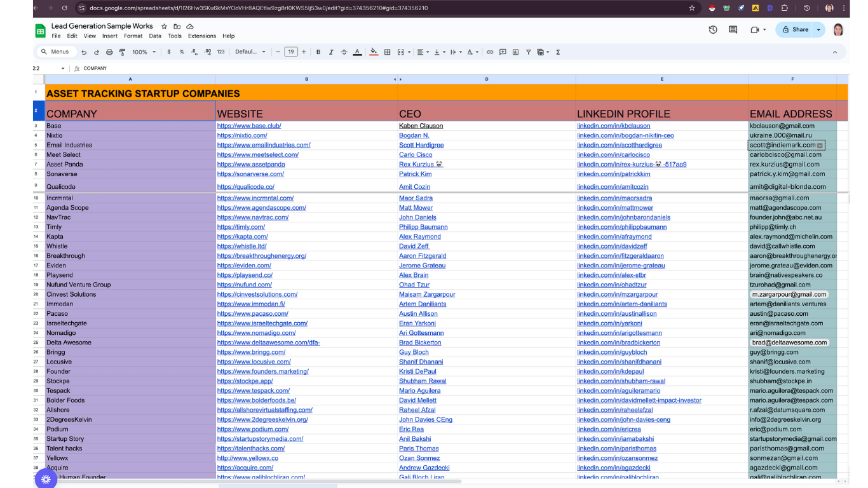
Task: Click Decrease decimal places icon
Action: (194, 52)
